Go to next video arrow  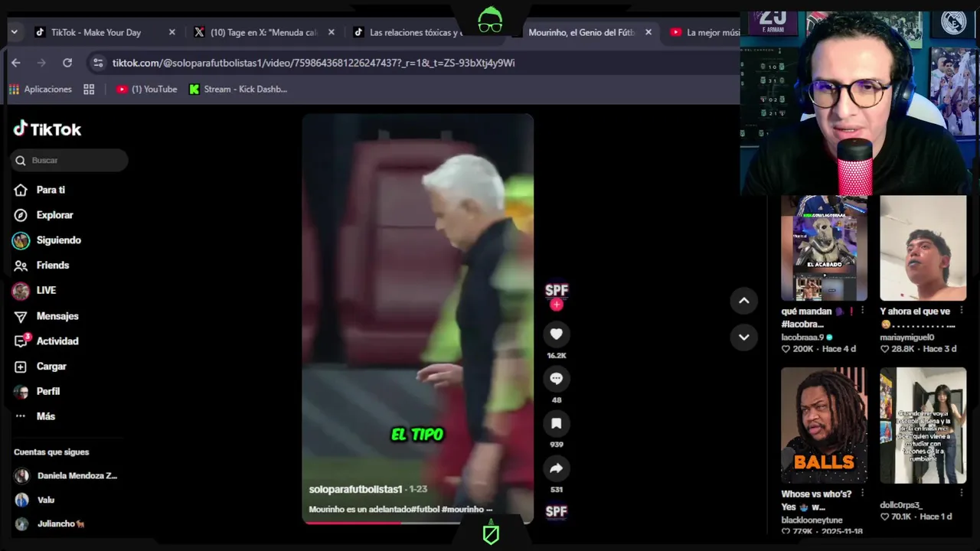(743, 337)
